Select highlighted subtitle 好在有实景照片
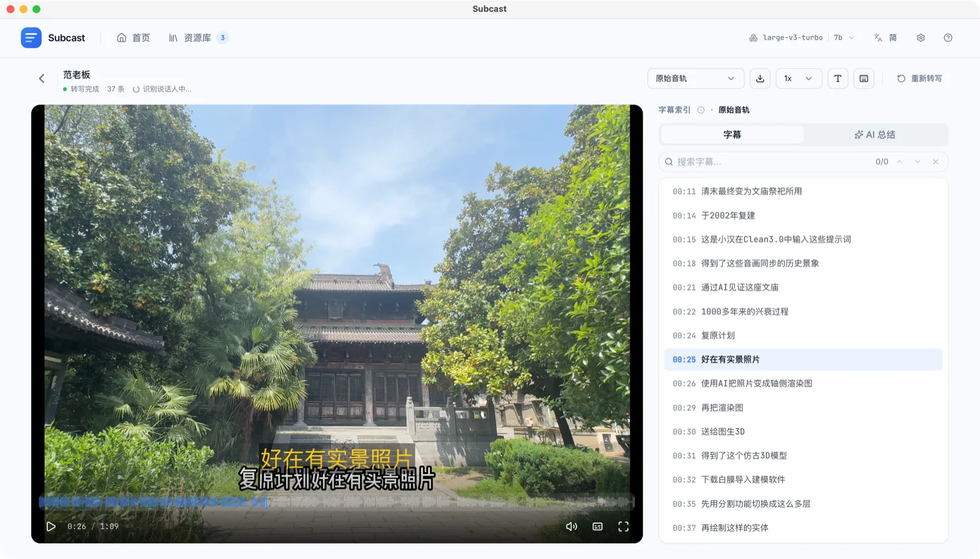The width and height of the screenshot is (980, 559). 803,359
